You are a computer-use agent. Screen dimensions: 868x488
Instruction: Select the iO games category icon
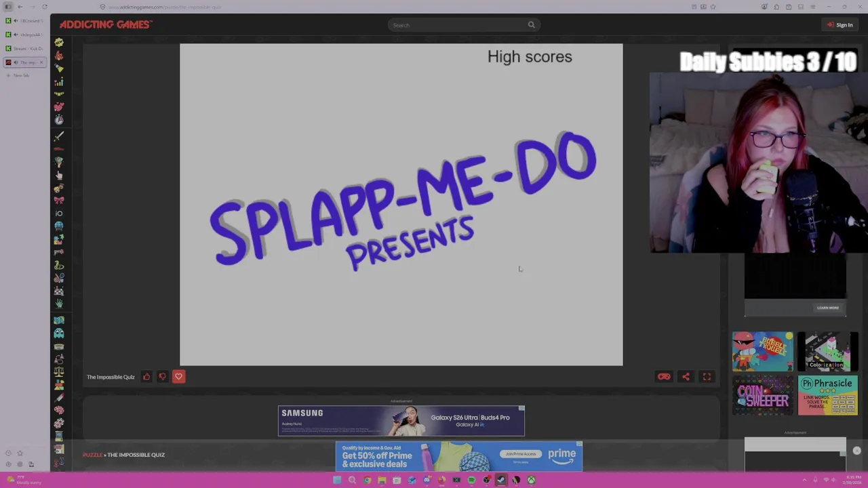click(59, 213)
